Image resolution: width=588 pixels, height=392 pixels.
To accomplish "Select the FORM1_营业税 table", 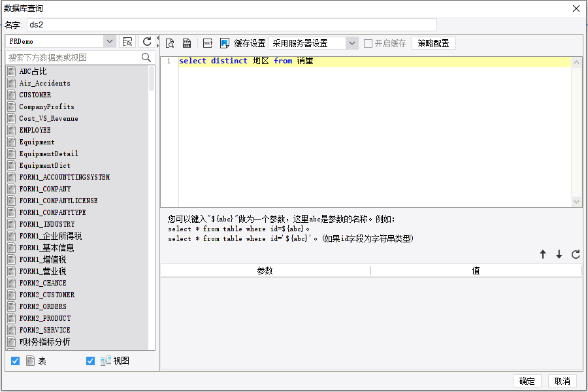I will coord(42,271).
